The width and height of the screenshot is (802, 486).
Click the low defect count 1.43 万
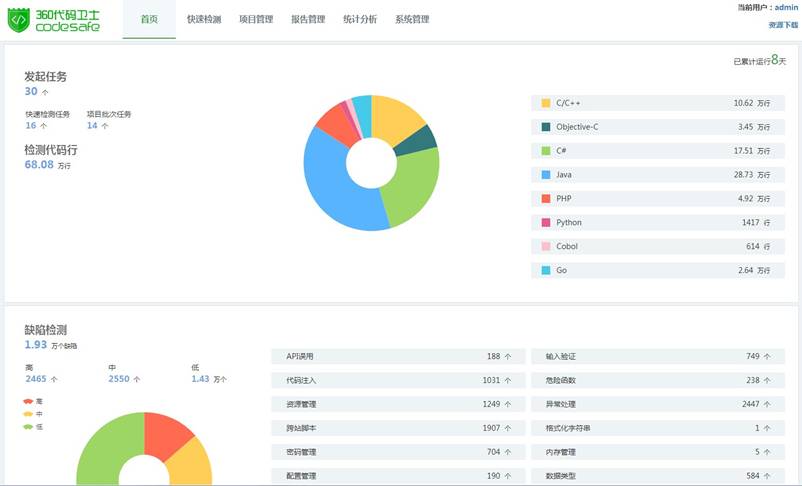[209, 379]
